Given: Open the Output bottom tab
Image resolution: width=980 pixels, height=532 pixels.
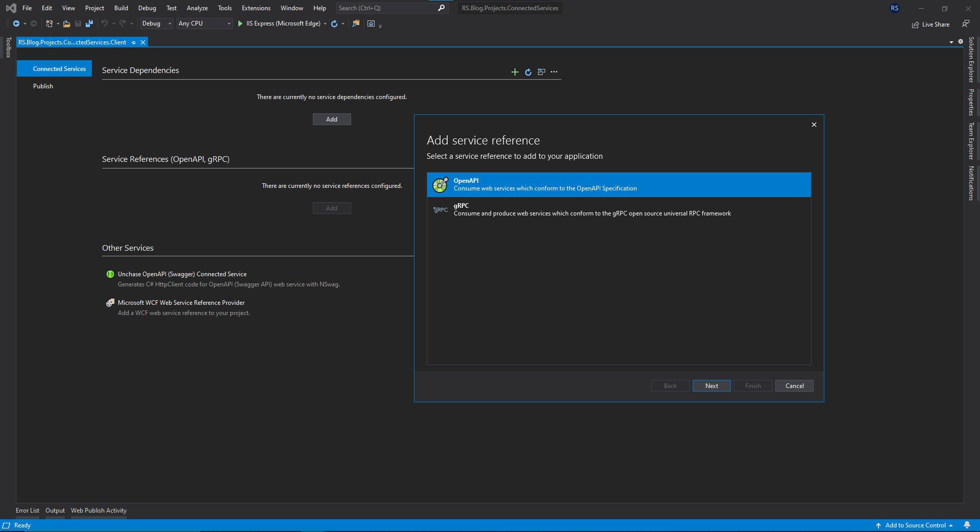Looking at the screenshot, I should coord(55,511).
